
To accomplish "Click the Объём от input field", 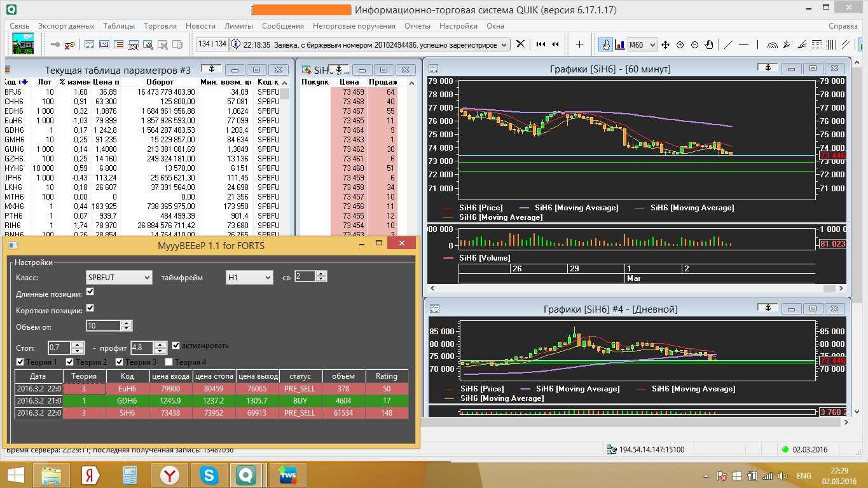I will tap(104, 325).
